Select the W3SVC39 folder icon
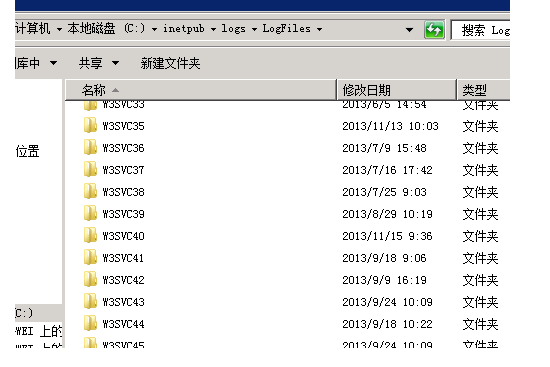 [90, 214]
